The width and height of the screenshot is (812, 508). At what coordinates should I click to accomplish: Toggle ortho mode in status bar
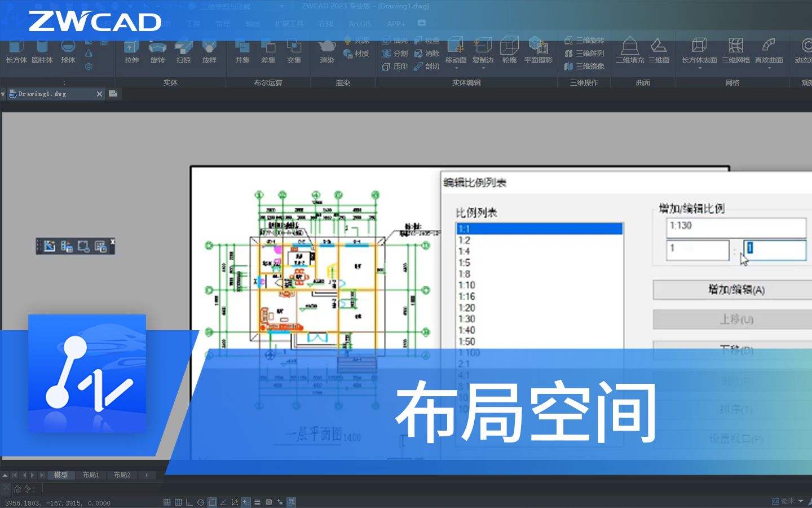(189, 502)
